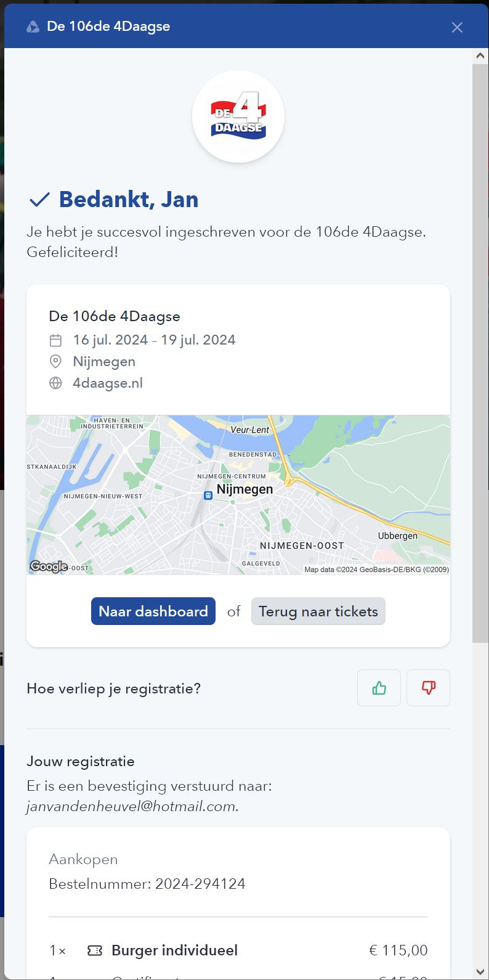Click the calendar icon beside event dates
Viewport: 489px width, 980px height.
(x=55, y=340)
